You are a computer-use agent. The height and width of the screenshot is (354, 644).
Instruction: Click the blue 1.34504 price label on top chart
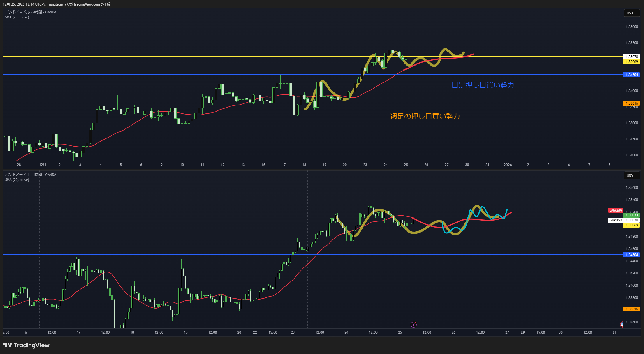coord(631,75)
